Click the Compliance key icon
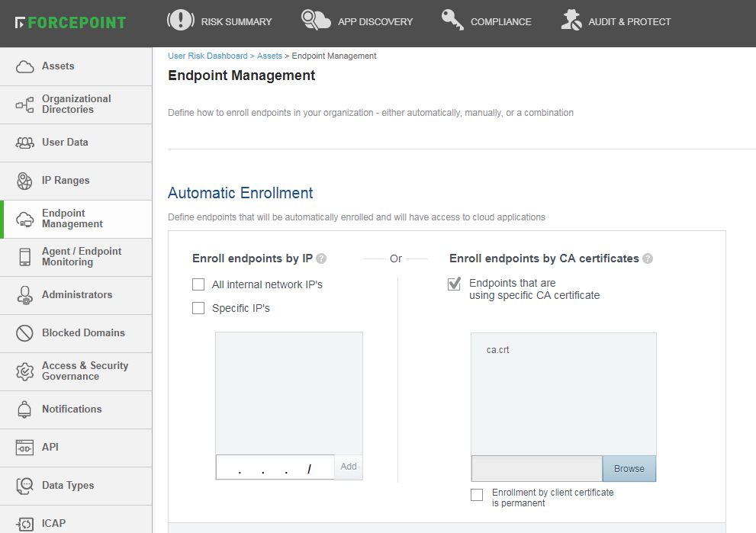The height and width of the screenshot is (533, 756). coord(453,21)
